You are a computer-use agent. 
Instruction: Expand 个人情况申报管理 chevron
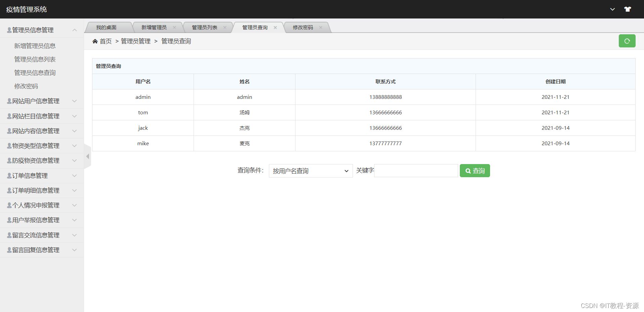tap(75, 205)
